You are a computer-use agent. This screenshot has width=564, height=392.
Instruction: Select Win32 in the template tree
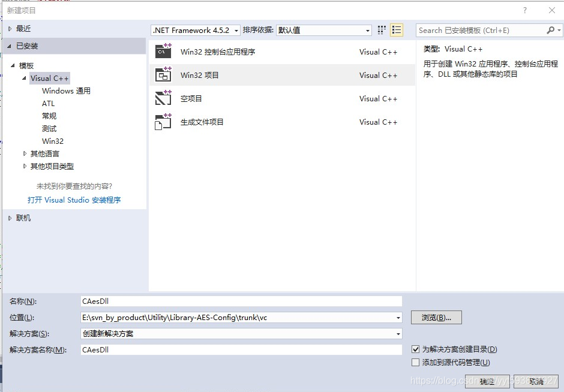tap(53, 141)
